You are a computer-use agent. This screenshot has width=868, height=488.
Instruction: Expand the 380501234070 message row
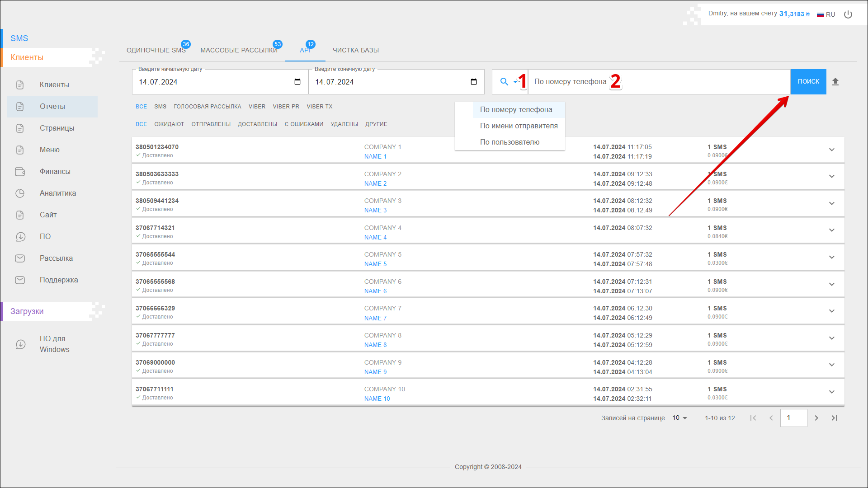tap(832, 150)
